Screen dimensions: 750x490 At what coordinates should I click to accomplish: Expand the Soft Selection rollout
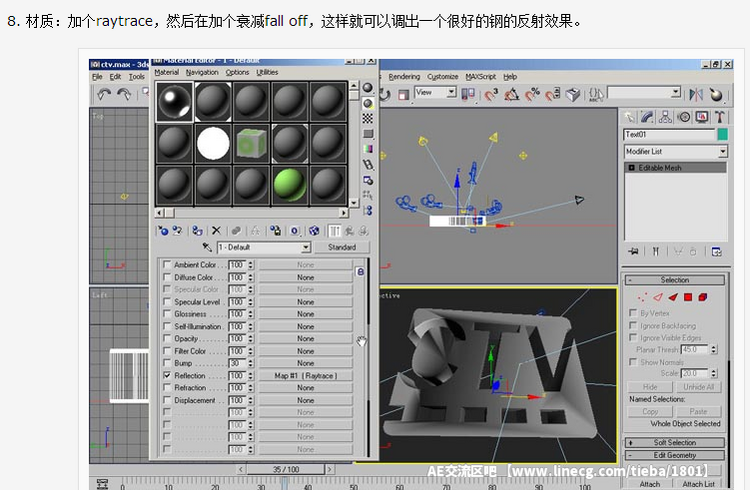(x=675, y=443)
